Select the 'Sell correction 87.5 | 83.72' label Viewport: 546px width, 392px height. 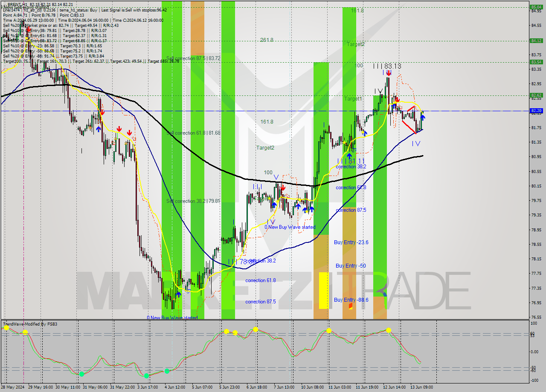click(193, 58)
